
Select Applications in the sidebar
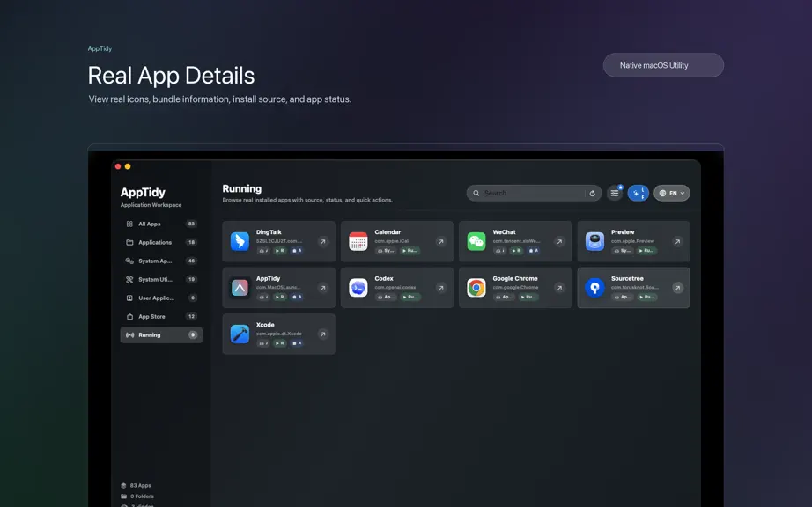click(x=161, y=243)
